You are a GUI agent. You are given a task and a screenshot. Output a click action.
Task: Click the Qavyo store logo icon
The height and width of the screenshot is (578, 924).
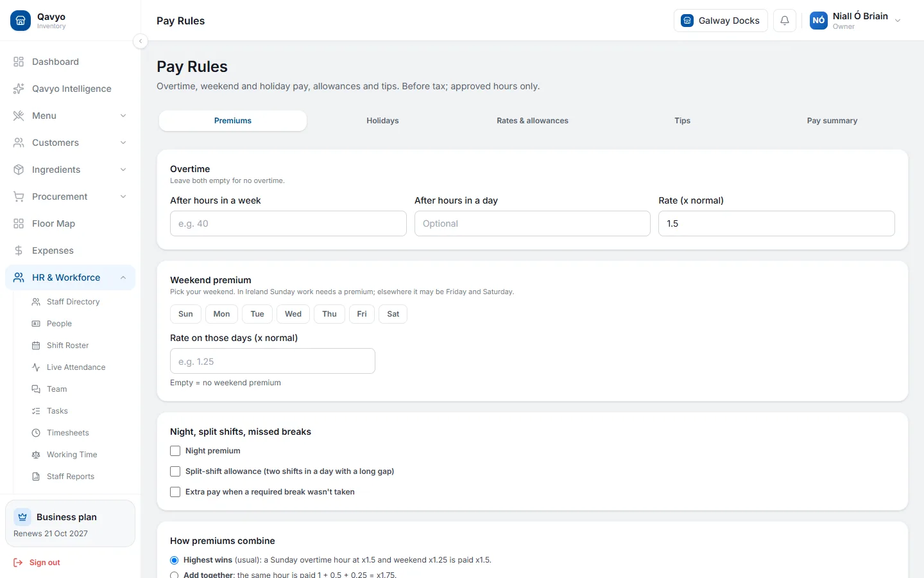(21, 21)
